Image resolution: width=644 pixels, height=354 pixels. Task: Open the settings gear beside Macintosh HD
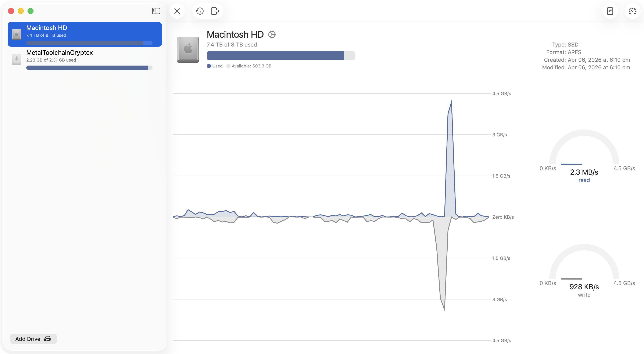click(x=272, y=34)
